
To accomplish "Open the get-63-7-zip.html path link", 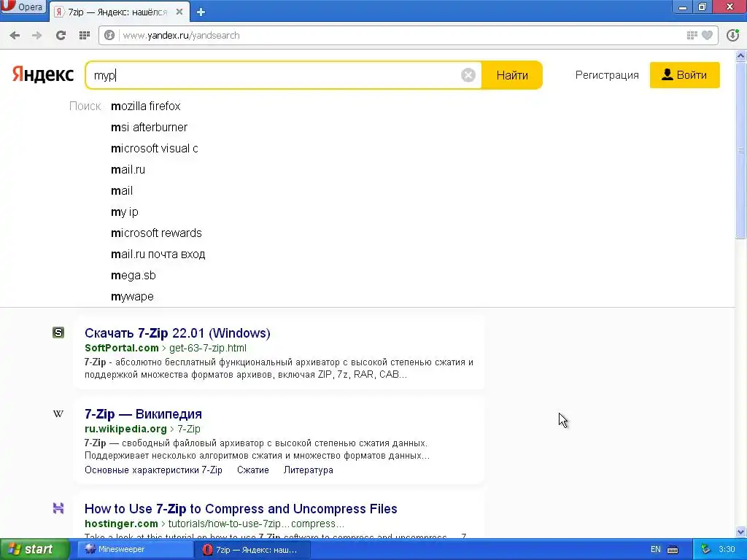I will coord(208,348).
